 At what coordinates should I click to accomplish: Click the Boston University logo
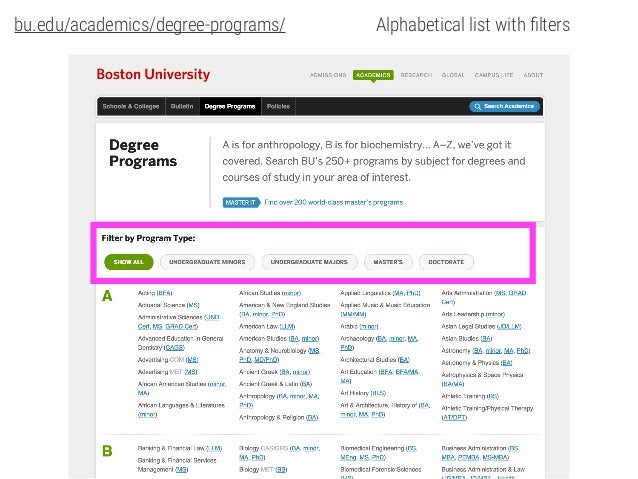[153, 74]
